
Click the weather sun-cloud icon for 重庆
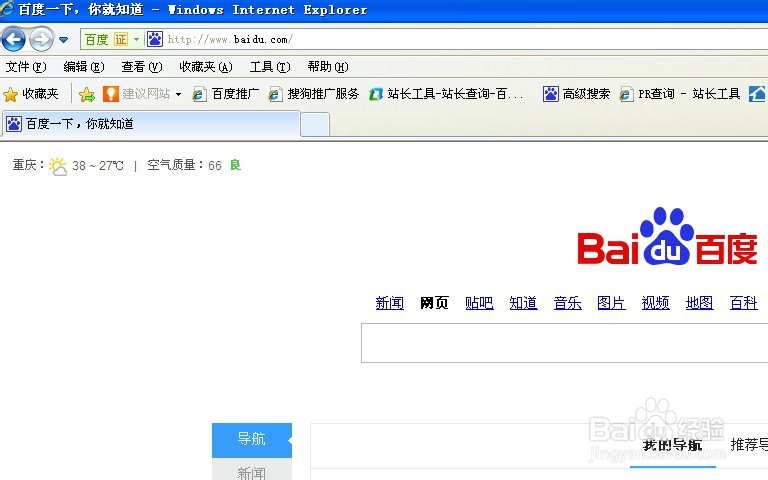58,166
